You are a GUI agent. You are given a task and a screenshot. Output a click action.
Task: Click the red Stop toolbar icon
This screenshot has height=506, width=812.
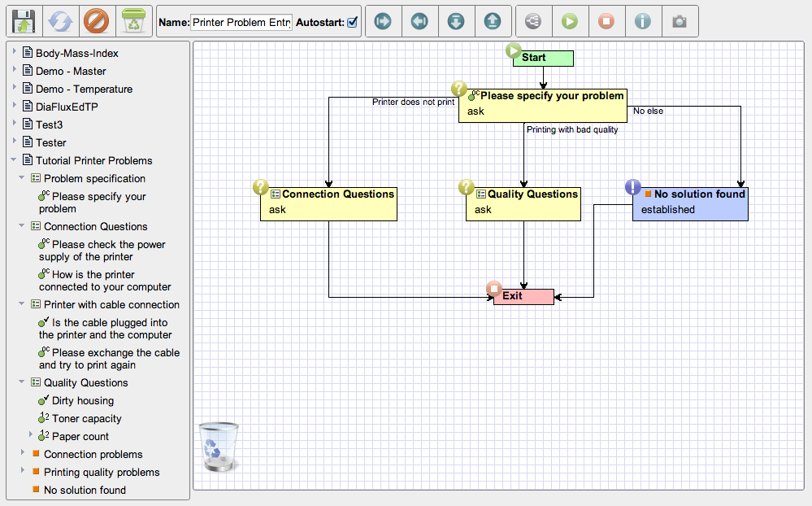point(606,21)
